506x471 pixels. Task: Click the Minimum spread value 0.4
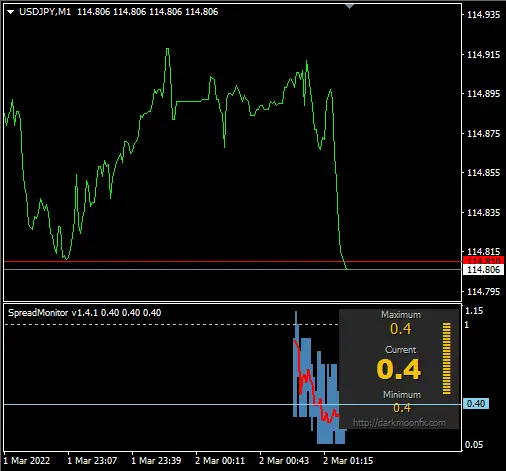click(x=402, y=408)
